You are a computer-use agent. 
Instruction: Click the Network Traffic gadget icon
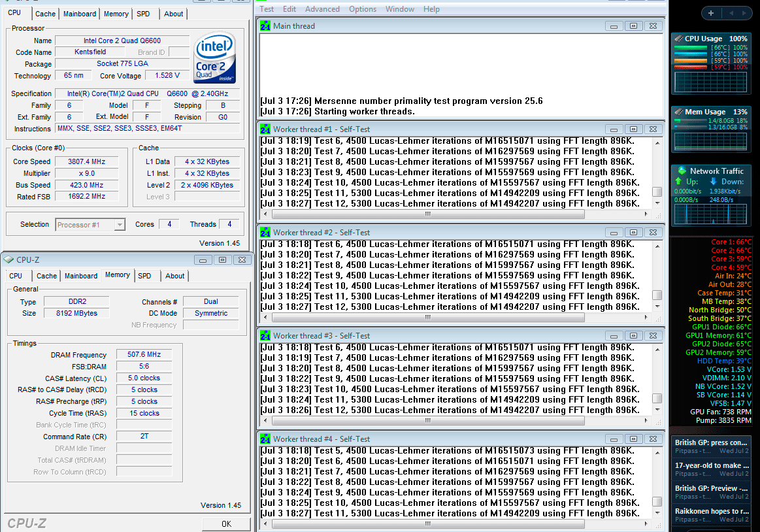(682, 171)
